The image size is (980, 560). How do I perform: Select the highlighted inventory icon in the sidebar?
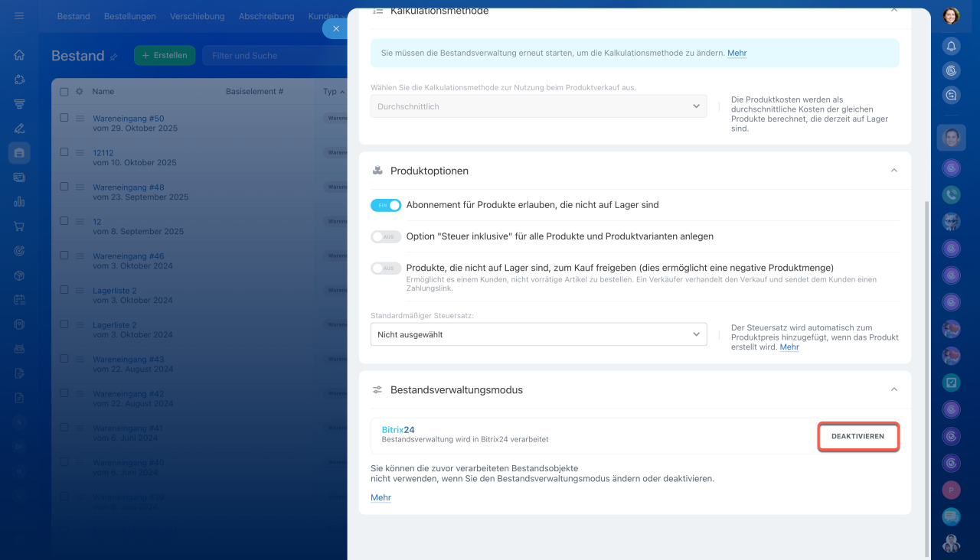(19, 153)
